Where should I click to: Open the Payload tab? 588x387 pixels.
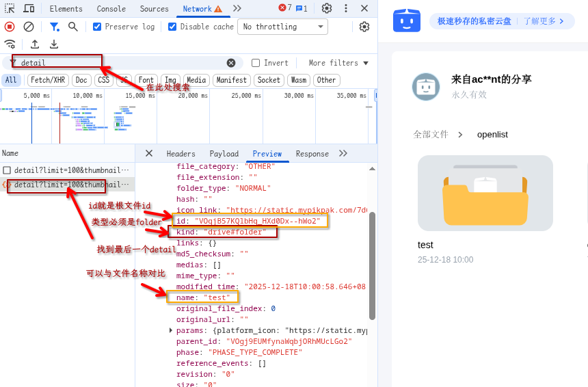click(224, 154)
